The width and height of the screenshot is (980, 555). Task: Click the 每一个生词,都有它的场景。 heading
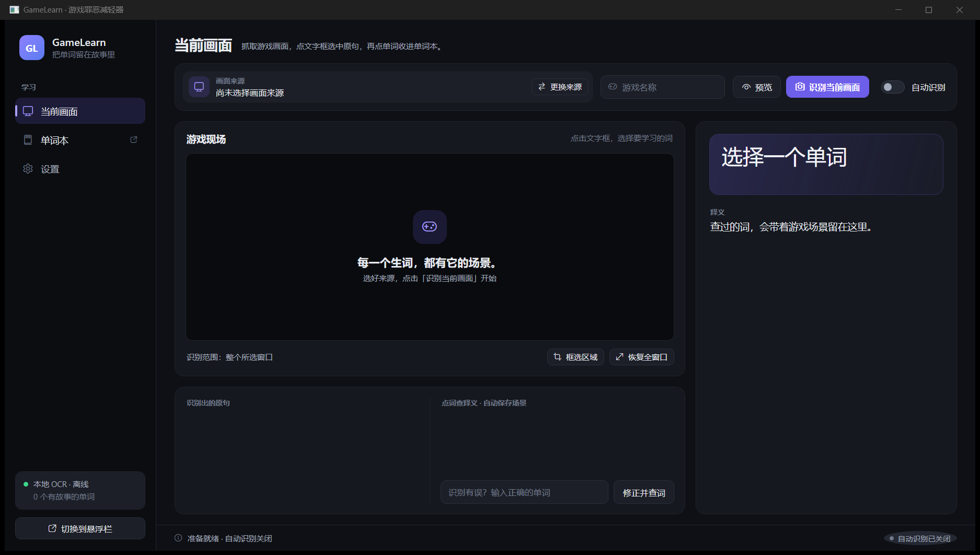(x=427, y=263)
